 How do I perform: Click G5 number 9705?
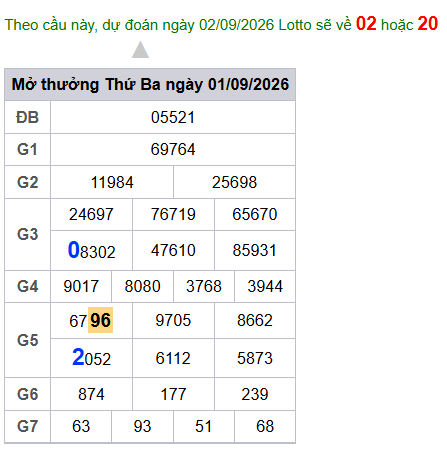click(x=173, y=320)
